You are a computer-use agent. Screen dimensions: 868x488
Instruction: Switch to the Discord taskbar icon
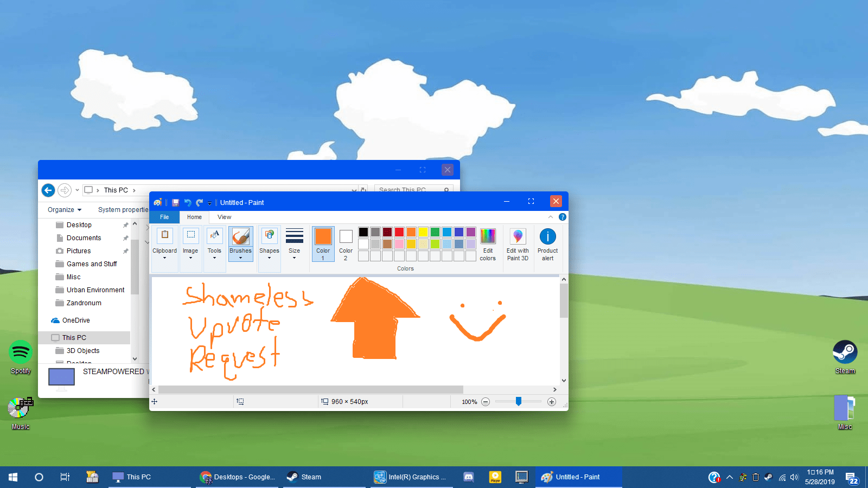point(469,477)
